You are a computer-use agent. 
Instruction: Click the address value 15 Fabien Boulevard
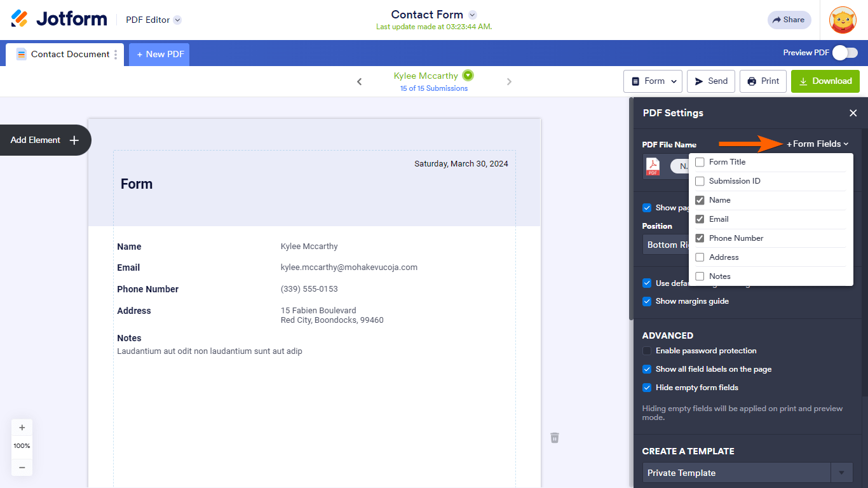[318, 311]
